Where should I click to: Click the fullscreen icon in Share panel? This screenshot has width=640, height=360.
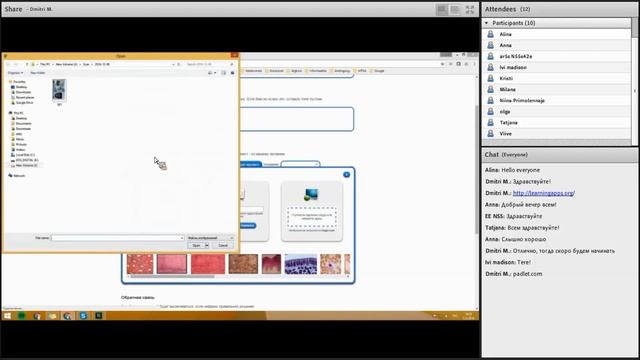(470, 9)
